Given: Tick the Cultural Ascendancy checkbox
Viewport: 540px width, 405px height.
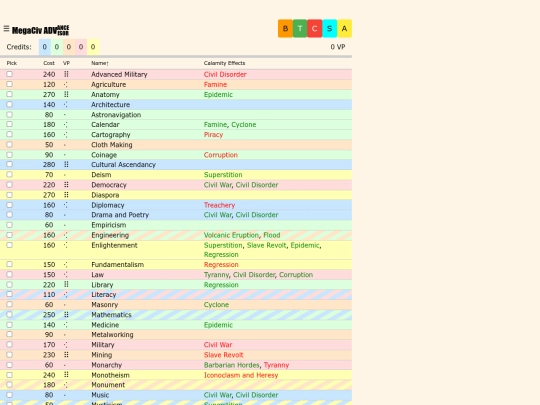Looking at the screenshot, I should 10,164.
